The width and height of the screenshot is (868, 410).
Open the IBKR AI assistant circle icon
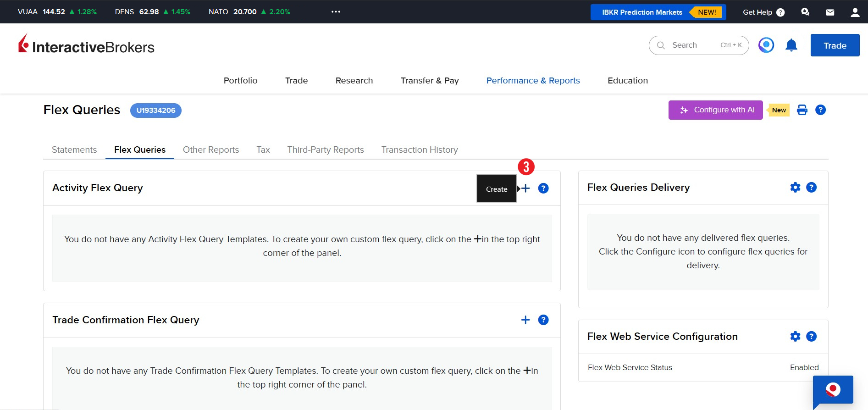pos(766,45)
